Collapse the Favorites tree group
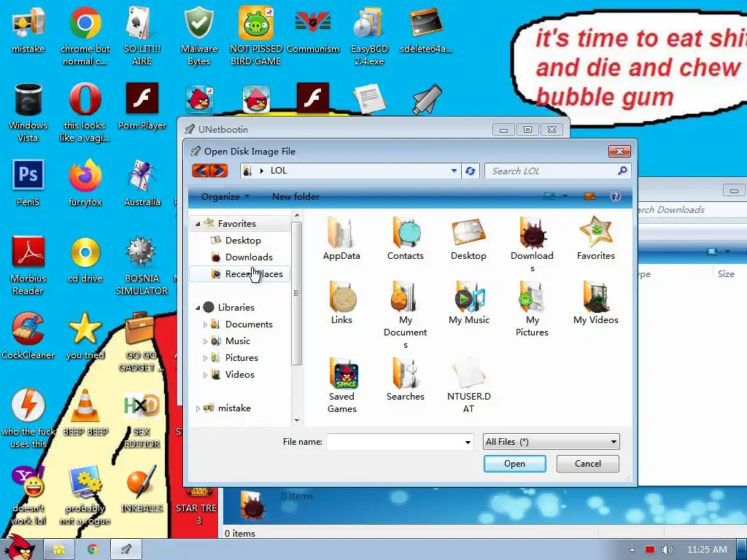The image size is (747, 560). click(198, 223)
